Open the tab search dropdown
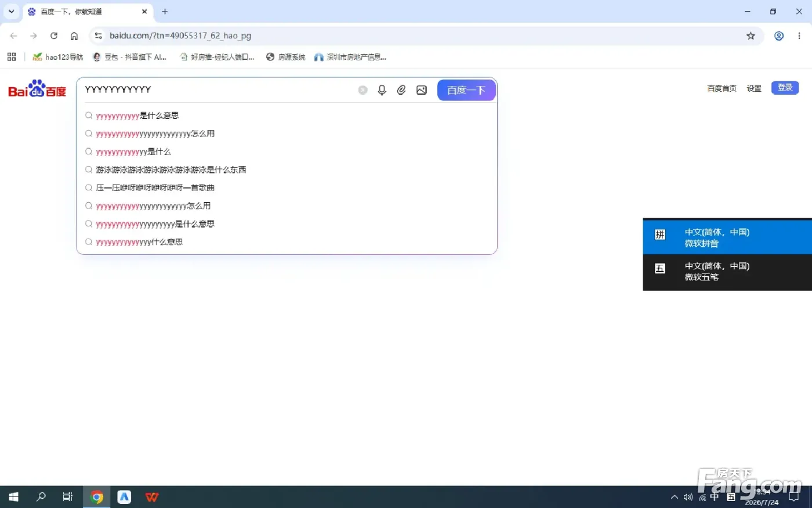This screenshot has height=508, width=812. (11, 12)
